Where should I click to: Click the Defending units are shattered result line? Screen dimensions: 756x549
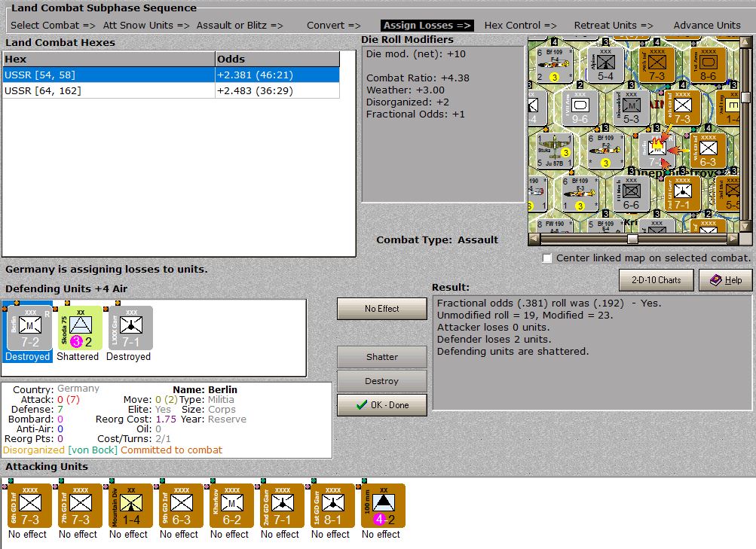pyautogui.click(x=513, y=351)
